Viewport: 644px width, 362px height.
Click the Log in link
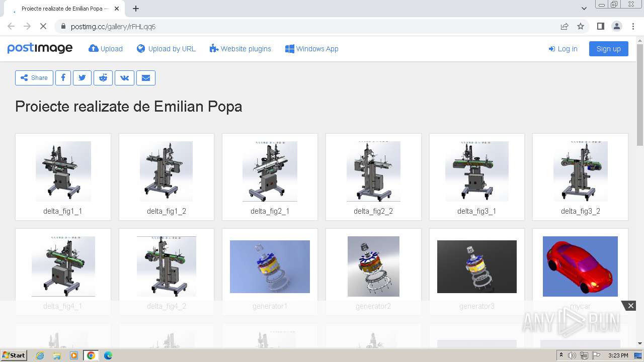pos(562,49)
